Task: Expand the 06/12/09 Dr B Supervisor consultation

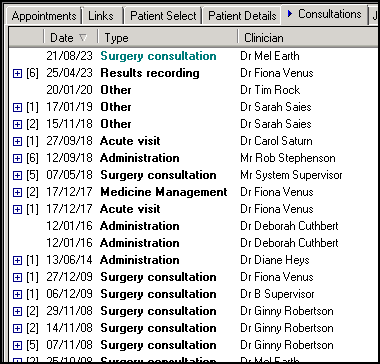Action: [x=17, y=294]
